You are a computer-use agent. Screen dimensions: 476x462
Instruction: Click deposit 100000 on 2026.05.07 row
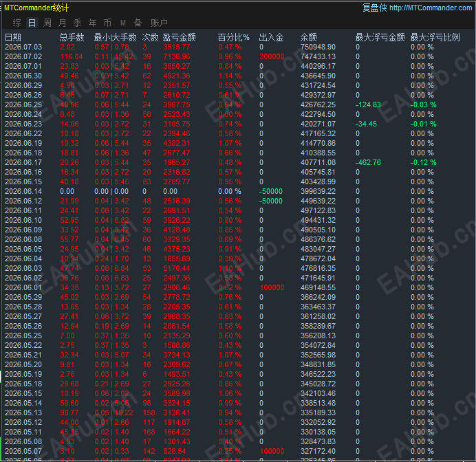(272, 452)
